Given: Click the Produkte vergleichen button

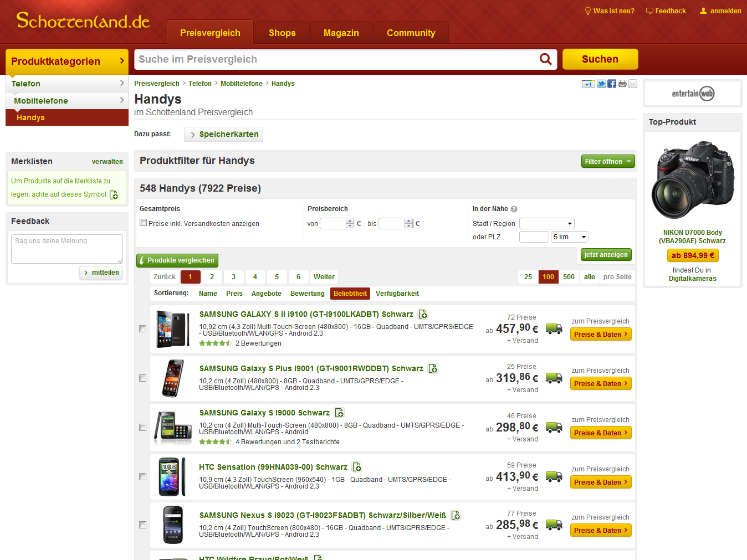Looking at the screenshot, I should tap(177, 260).
